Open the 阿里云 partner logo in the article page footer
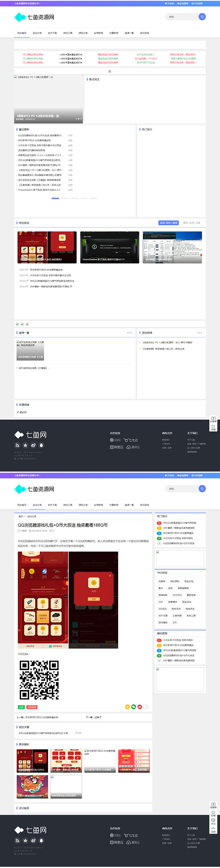This screenshot has width=220, height=868. click(117, 842)
